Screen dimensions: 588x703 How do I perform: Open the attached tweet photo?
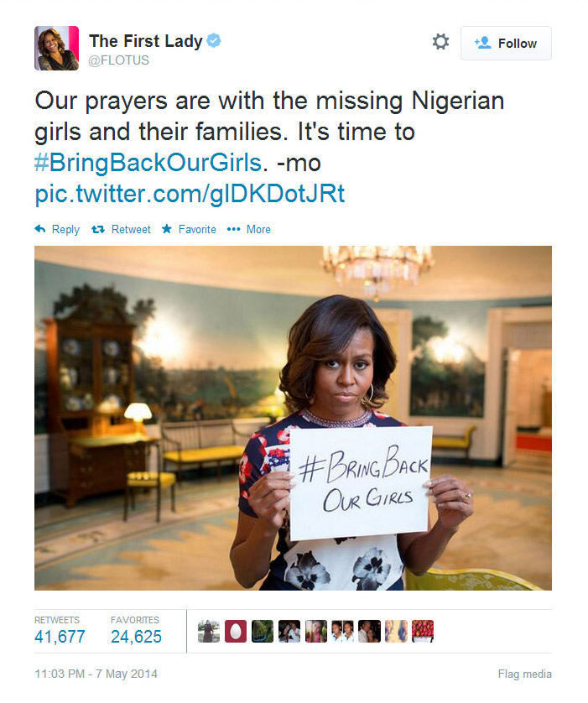point(293,418)
